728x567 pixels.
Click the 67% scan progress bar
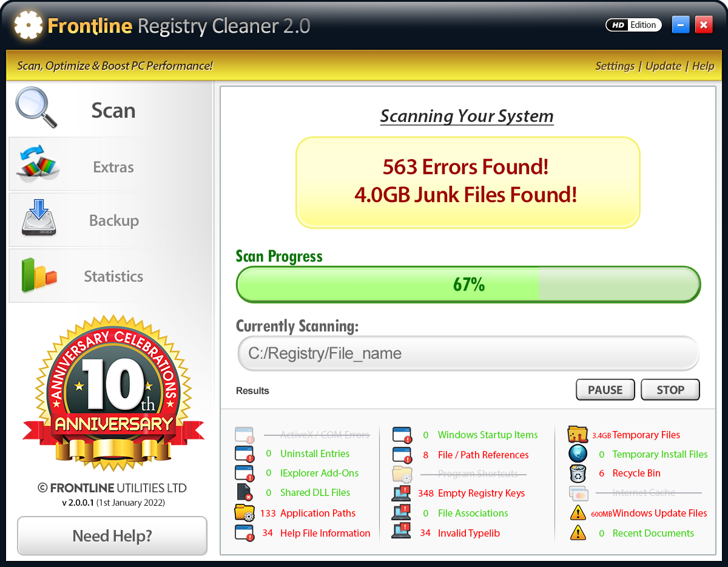pos(468,284)
